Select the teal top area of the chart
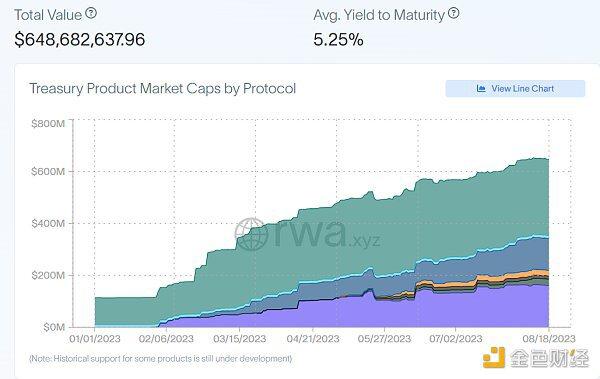Screen dimensions: 600x379 coord(383,230)
